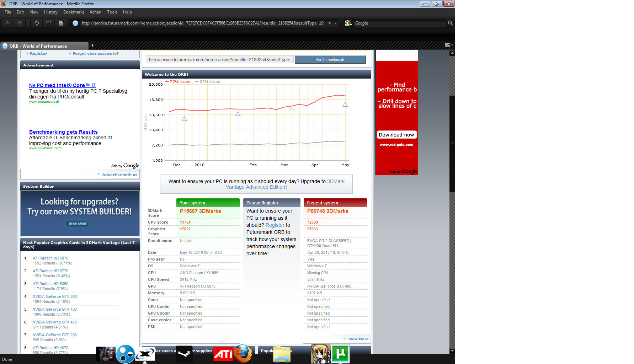Open the back/forward history dropdown arrow
The height and width of the screenshot is (364, 634).
(x=28, y=23)
